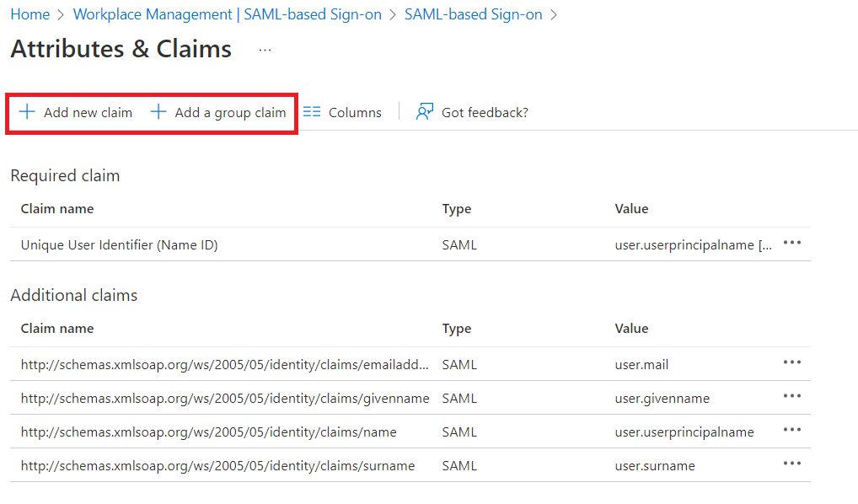The image size is (858, 504).
Task: Select the givenname claim URL
Action: [x=225, y=399]
